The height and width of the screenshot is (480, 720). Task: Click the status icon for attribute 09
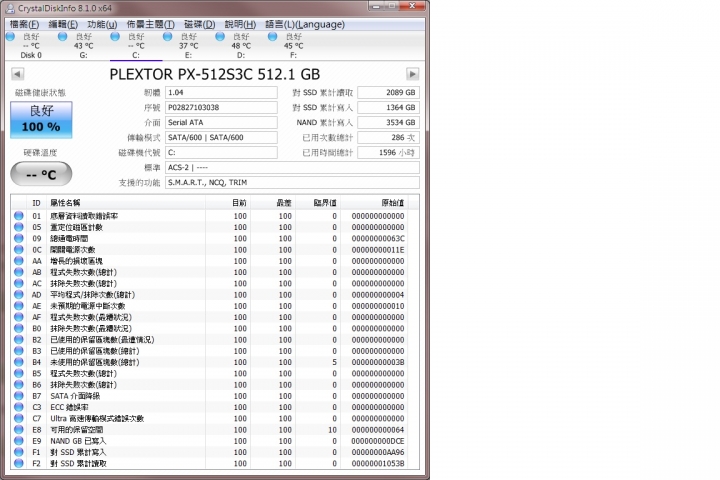(x=19, y=238)
